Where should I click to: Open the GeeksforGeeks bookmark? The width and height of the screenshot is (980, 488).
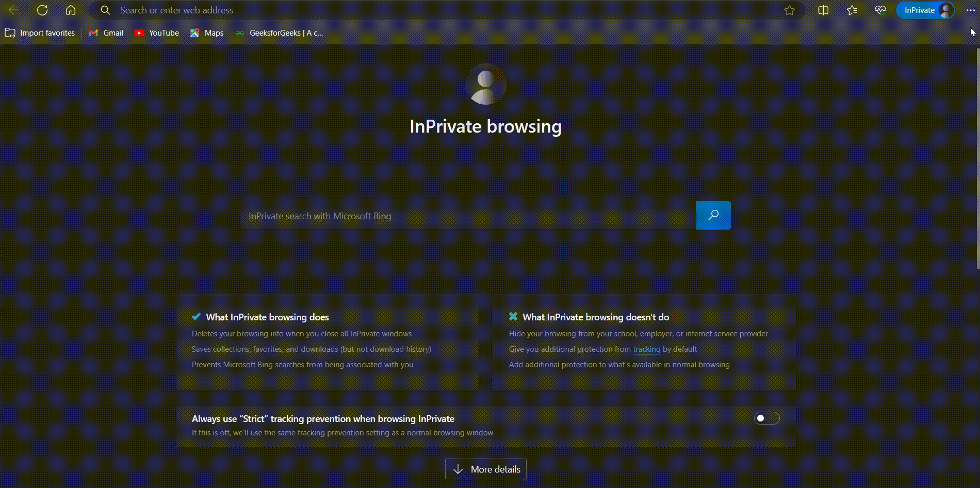pos(279,33)
